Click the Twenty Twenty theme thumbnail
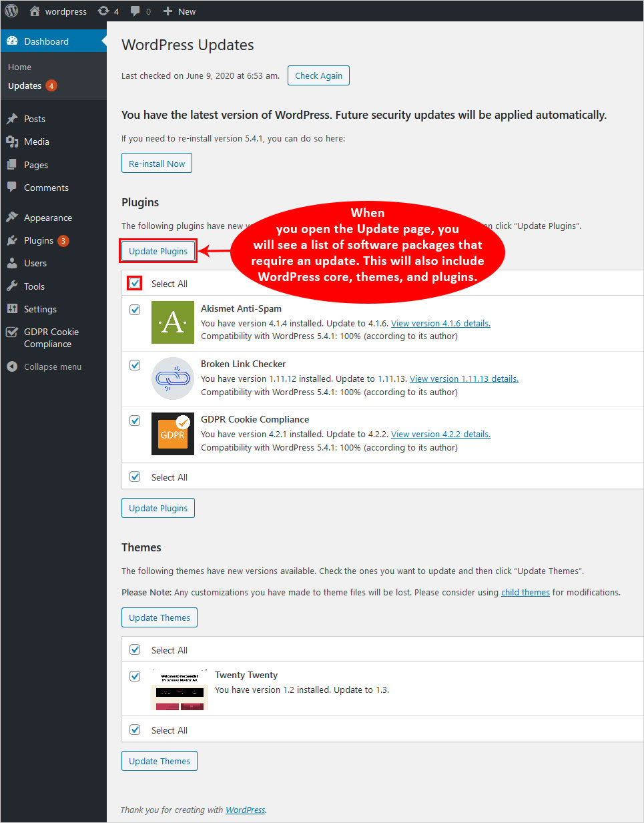Viewport: 644px width, 823px height. click(180, 690)
